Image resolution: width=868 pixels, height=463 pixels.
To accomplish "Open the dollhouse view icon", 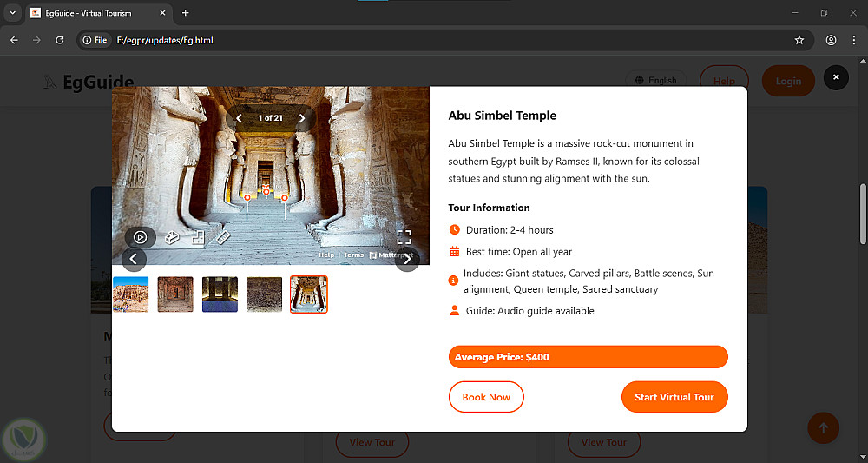I will pos(172,236).
